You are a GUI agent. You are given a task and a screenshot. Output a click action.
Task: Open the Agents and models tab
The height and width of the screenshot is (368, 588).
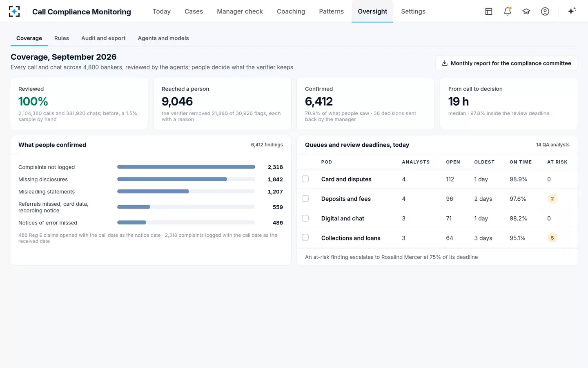click(163, 38)
